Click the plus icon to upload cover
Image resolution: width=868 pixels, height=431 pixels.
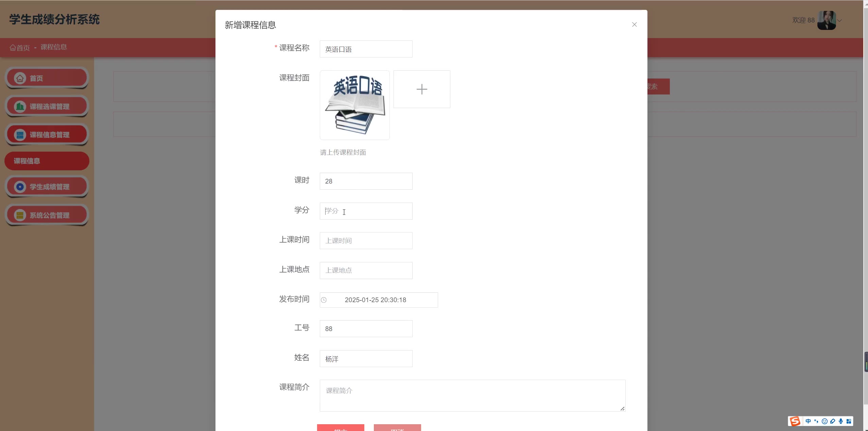click(421, 89)
